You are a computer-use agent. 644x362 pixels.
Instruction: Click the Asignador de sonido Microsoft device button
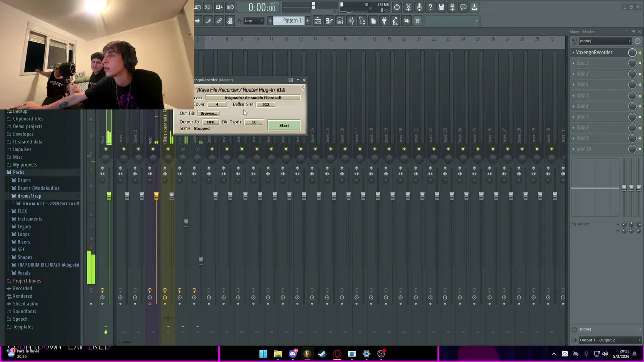click(x=253, y=98)
